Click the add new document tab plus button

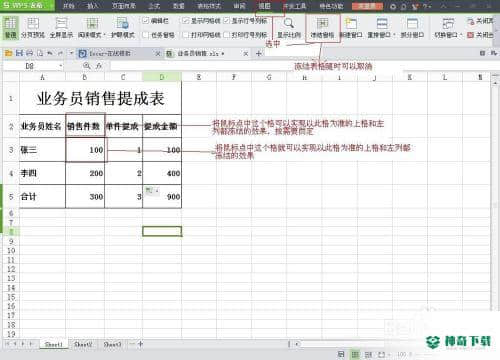click(x=259, y=53)
